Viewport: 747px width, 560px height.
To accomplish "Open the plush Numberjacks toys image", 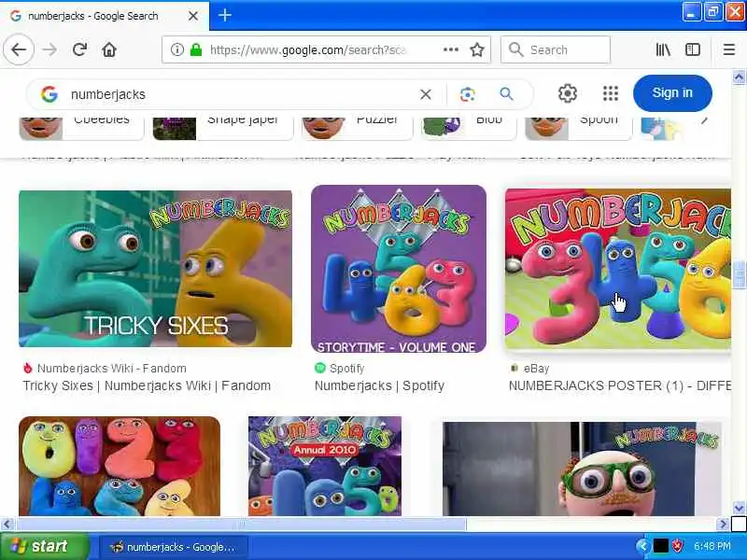I will click(120, 466).
